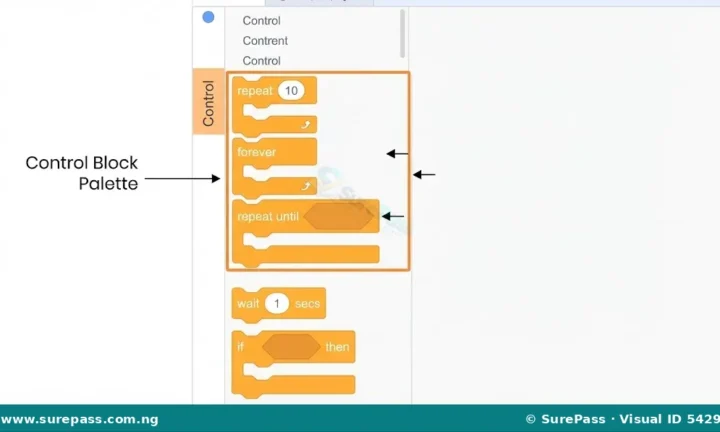Pick the repeat until block
This screenshot has width=720, height=432.
coord(306,233)
